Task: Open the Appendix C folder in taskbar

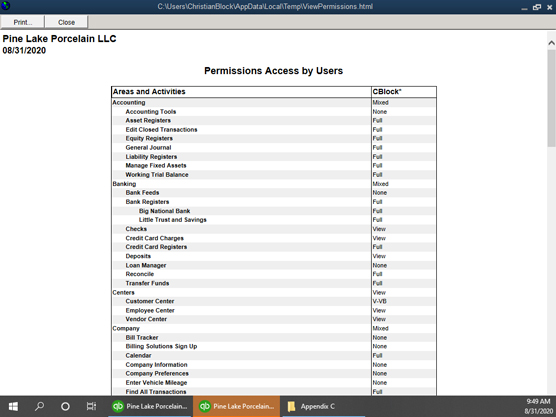Action: click(x=323, y=406)
